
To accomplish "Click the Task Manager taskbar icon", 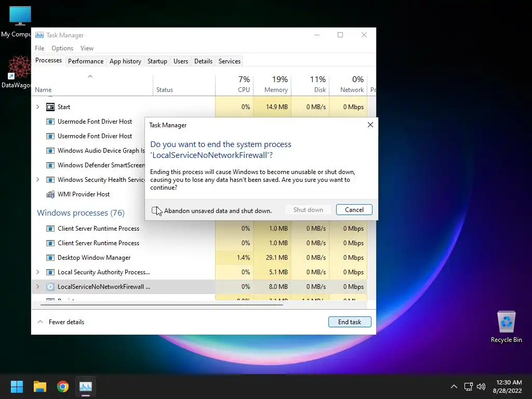I will pyautogui.click(x=86, y=387).
